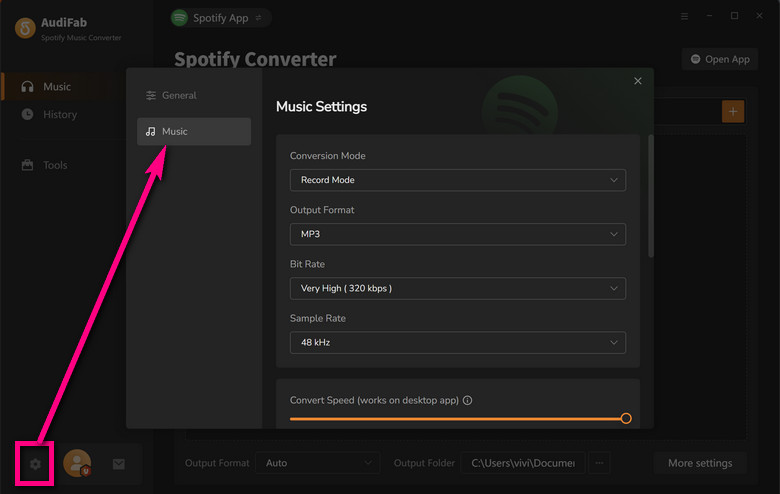Click the Convert Speed info icon

(468, 400)
